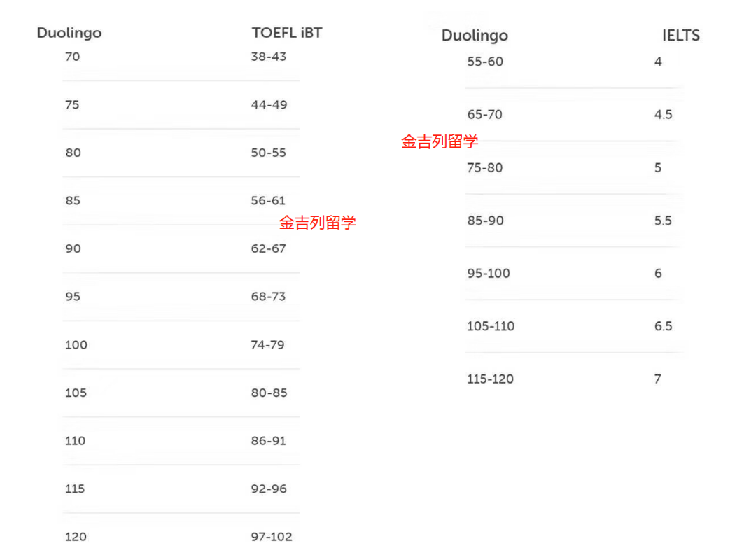Screen dimensions: 730x560
Task: Click the red watermark below TOEFL 56-61
Action: pyautogui.click(x=318, y=223)
